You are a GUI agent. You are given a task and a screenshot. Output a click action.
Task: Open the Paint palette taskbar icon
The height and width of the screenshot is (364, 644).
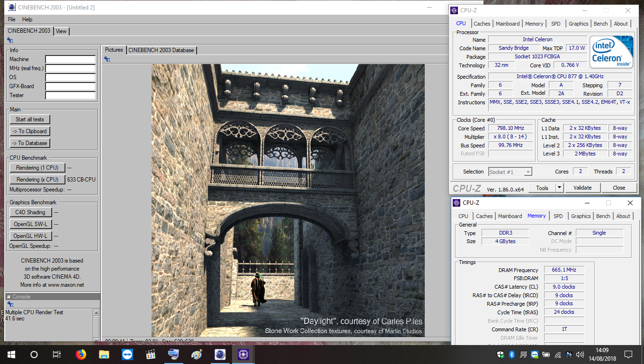tap(197, 354)
